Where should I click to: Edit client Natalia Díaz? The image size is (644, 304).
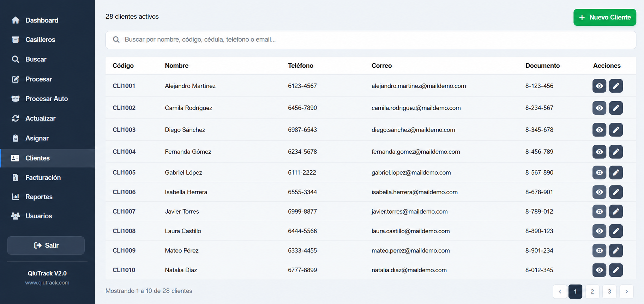tap(616, 270)
